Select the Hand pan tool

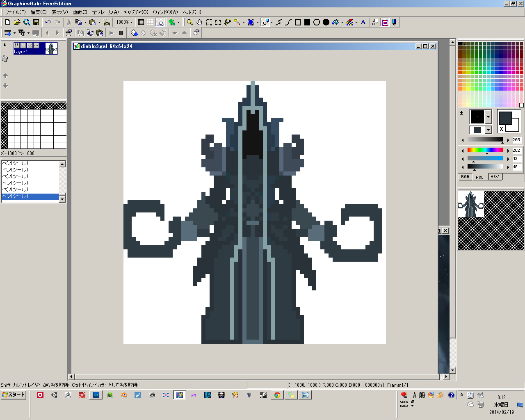199,22
